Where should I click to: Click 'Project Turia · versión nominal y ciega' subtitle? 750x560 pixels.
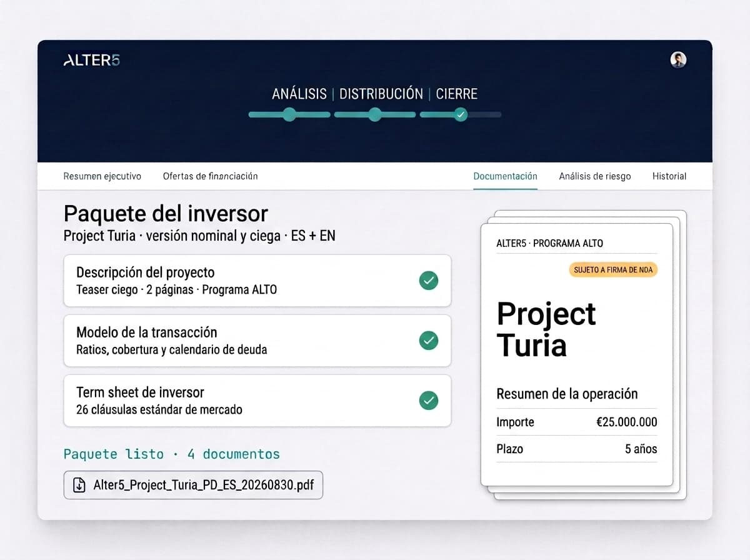click(172, 237)
